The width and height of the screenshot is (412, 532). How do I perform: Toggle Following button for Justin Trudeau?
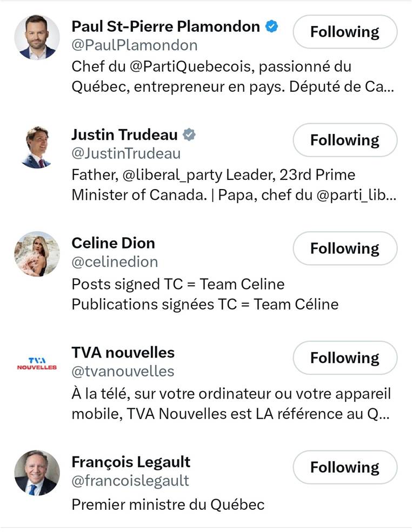(x=345, y=140)
